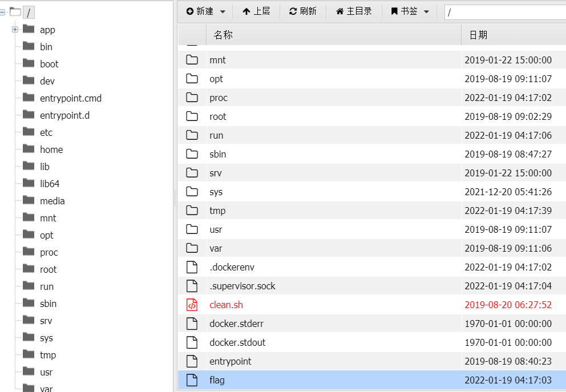Select sbin folder in the tree
The width and height of the screenshot is (566, 392).
pos(48,304)
